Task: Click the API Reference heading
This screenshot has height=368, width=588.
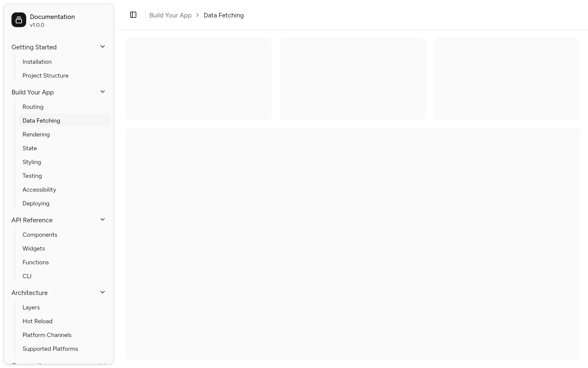Action: click(x=32, y=220)
